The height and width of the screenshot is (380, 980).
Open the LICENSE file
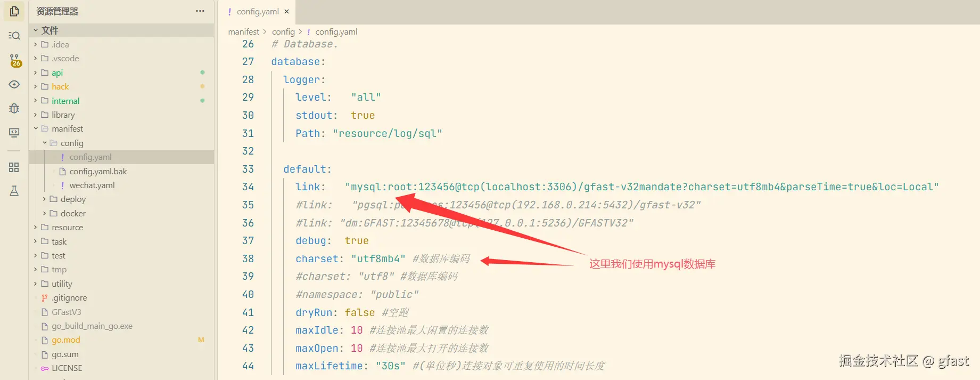(x=122, y=368)
